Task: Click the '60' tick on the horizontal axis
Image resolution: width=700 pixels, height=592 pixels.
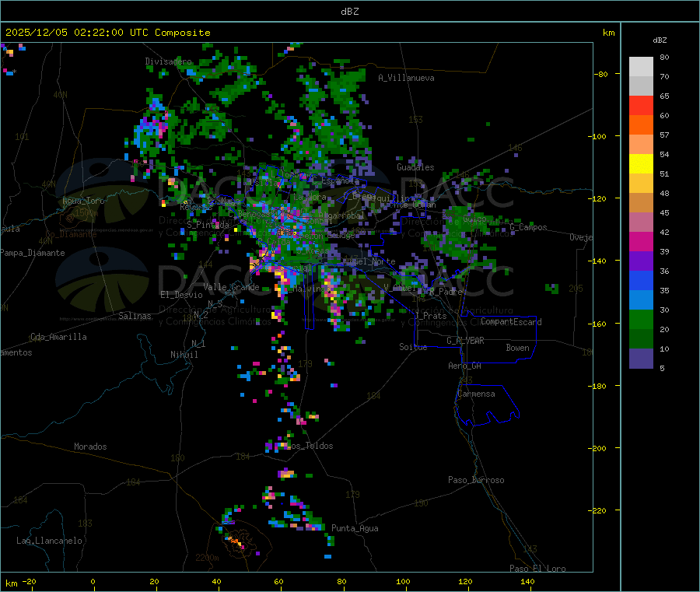Action: (278, 582)
